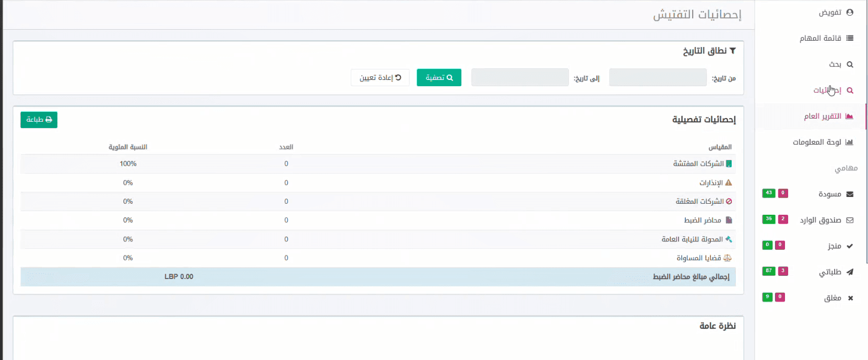Click the المحولة للنيابة العامة row label
The height and width of the screenshot is (360, 868).
point(692,239)
